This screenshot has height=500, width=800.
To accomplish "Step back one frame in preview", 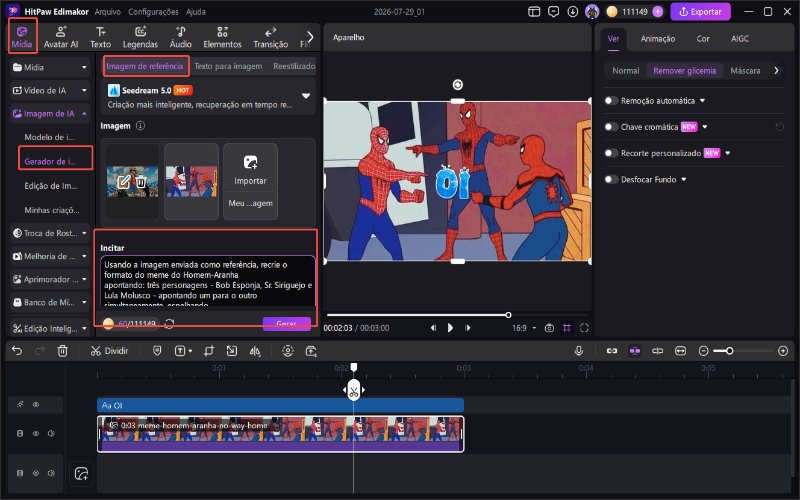I will [x=433, y=328].
